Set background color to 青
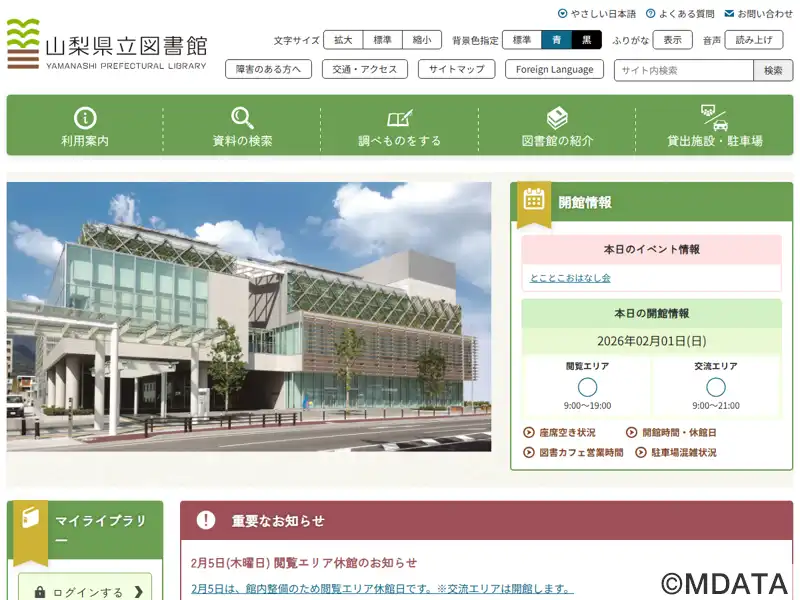This screenshot has width=800, height=600. coord(556,40)
